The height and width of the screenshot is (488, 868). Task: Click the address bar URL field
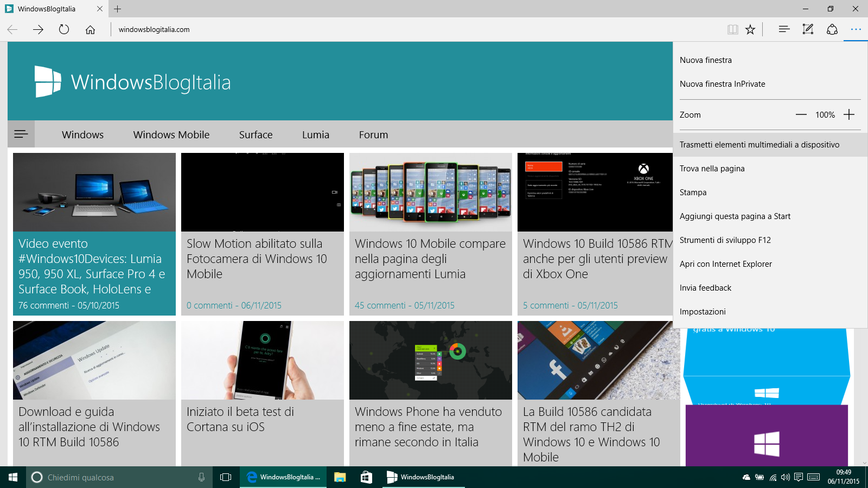point(418,29)
